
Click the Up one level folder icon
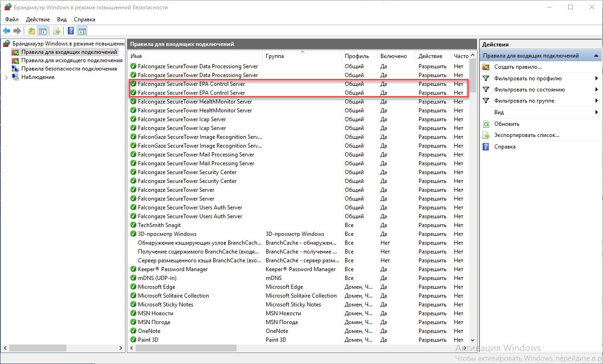tap(32, 31)
